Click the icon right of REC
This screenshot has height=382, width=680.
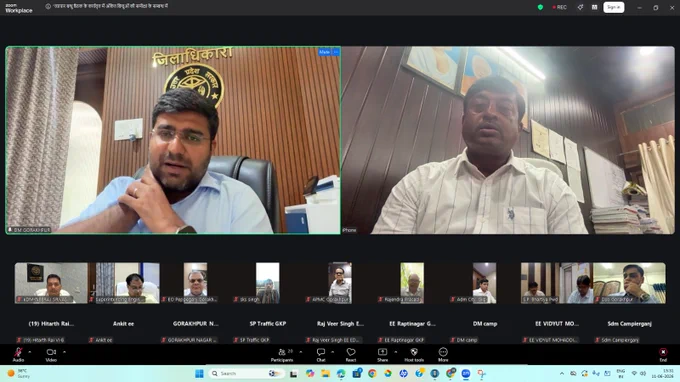point(580,7)
